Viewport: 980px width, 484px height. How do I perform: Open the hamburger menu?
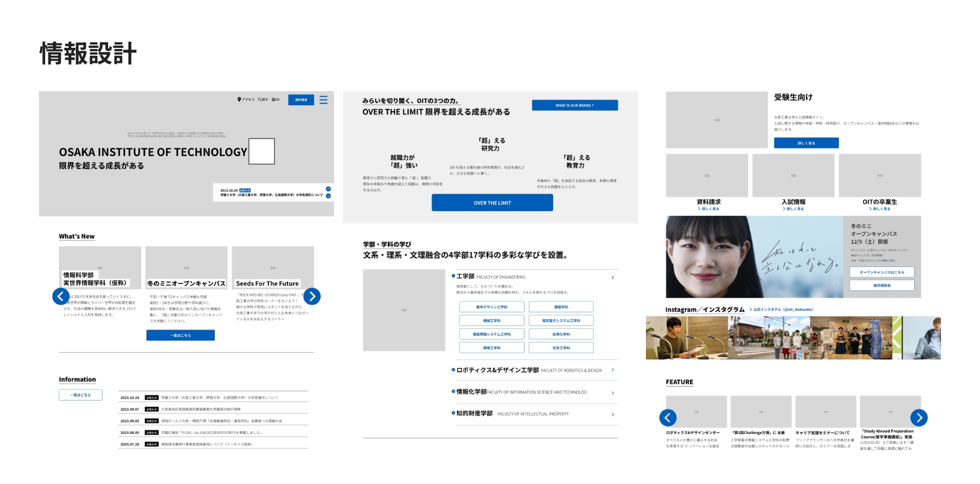(324, 100)
